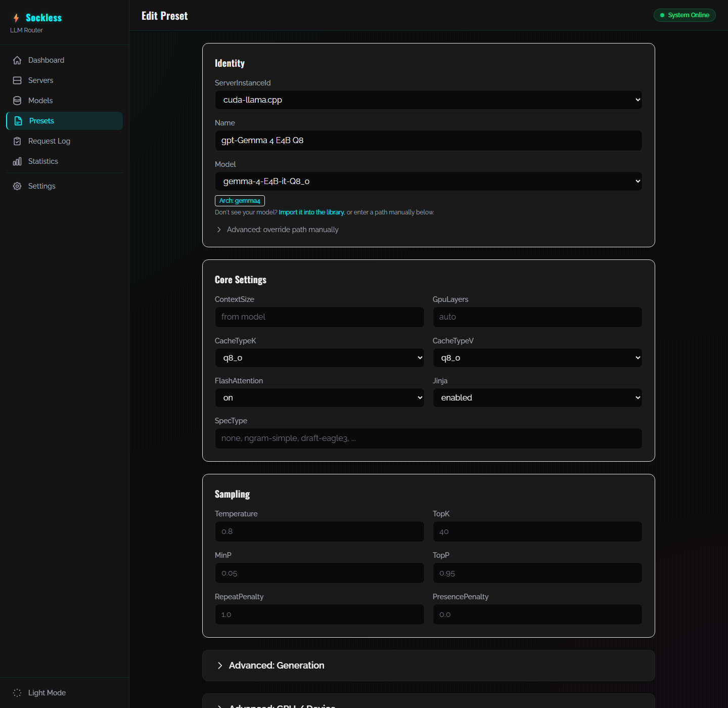Click the SpecType input field
The width and height of the screenshot is (728, 708).
tap(429, 438)
